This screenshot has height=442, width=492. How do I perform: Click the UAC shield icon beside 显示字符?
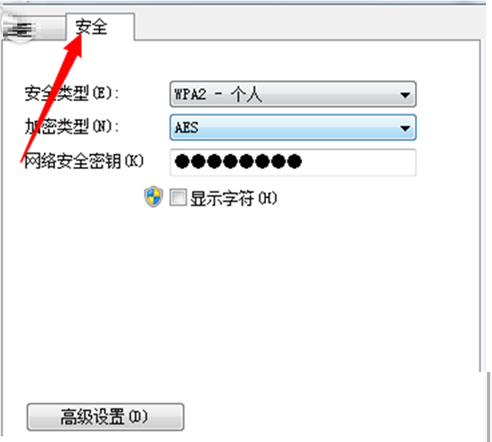pyautogui.click(x=154, y=197)
